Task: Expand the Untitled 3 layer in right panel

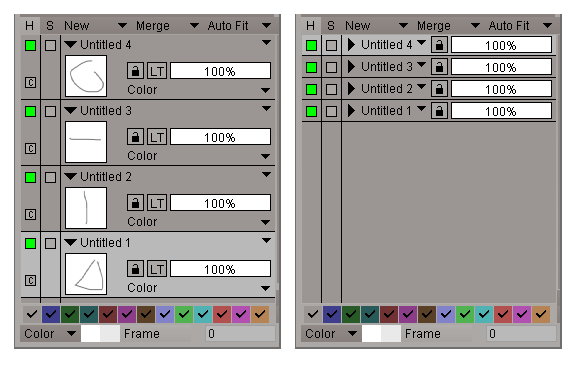Action: [x=351, y=67]
